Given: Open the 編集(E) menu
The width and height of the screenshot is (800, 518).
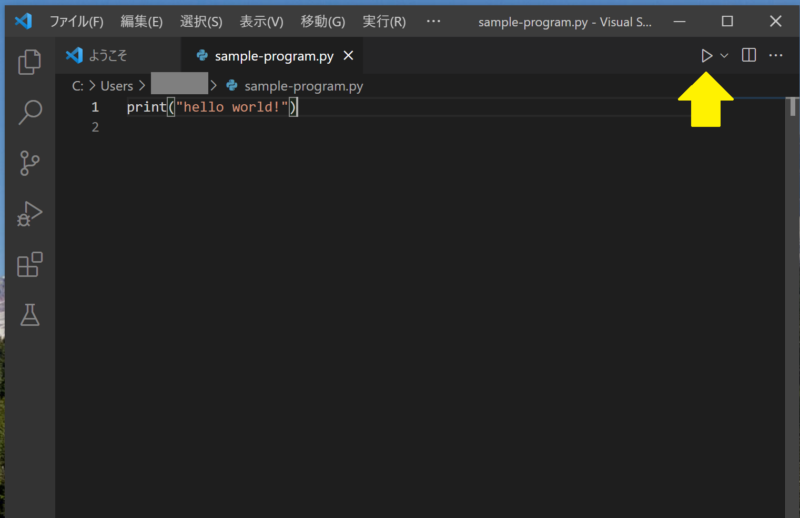Looking at the screenshot, I should click(141, 21).
